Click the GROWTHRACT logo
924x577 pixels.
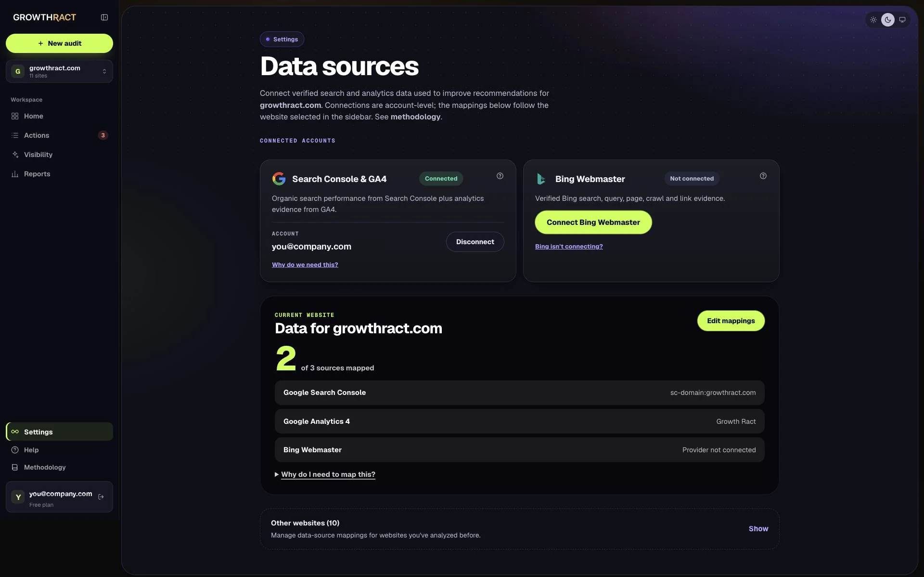44,17
